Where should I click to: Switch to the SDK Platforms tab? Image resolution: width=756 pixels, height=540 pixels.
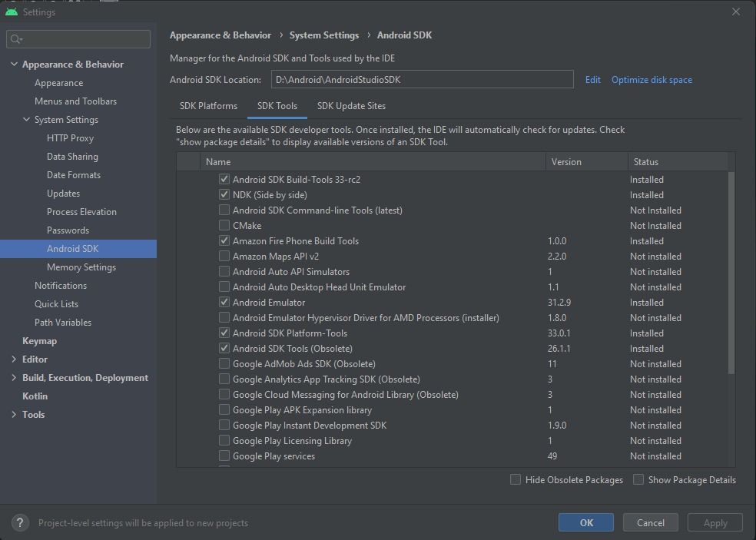[208, 106]
